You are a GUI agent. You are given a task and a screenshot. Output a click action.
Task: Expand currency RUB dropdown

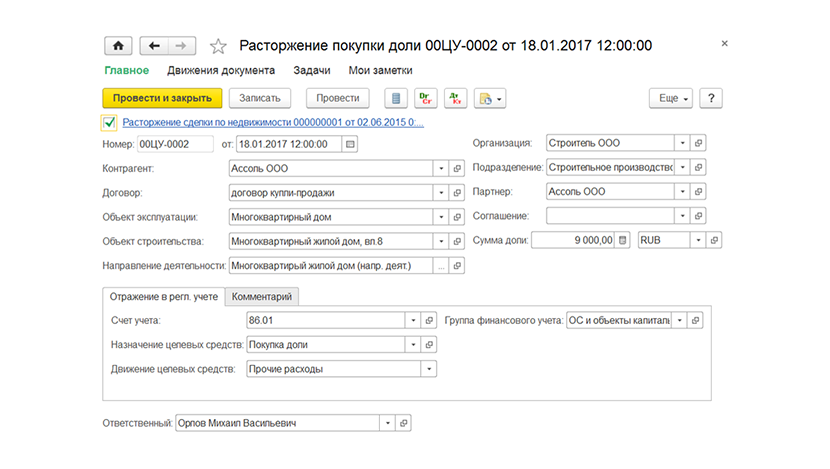pos(698,240)
